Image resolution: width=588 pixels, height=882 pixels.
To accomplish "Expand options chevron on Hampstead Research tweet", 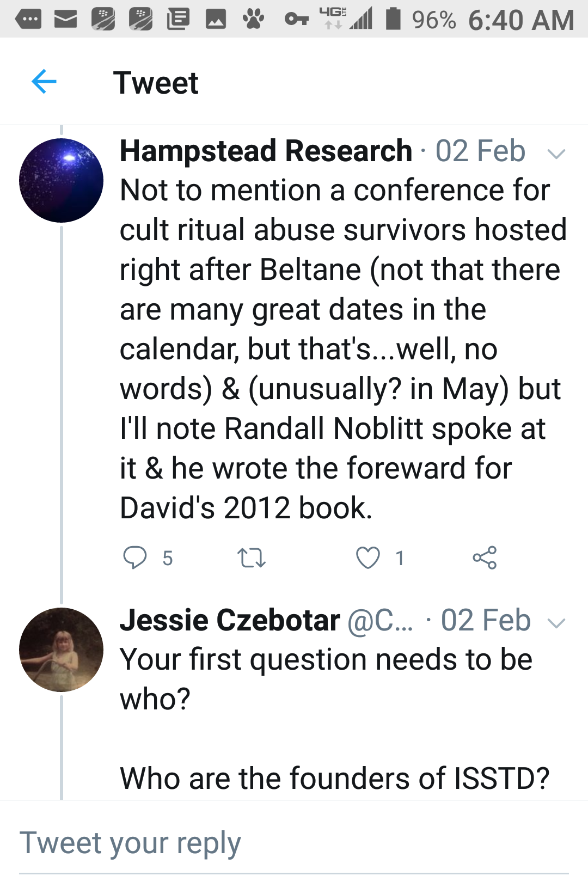I will (556, 154).
